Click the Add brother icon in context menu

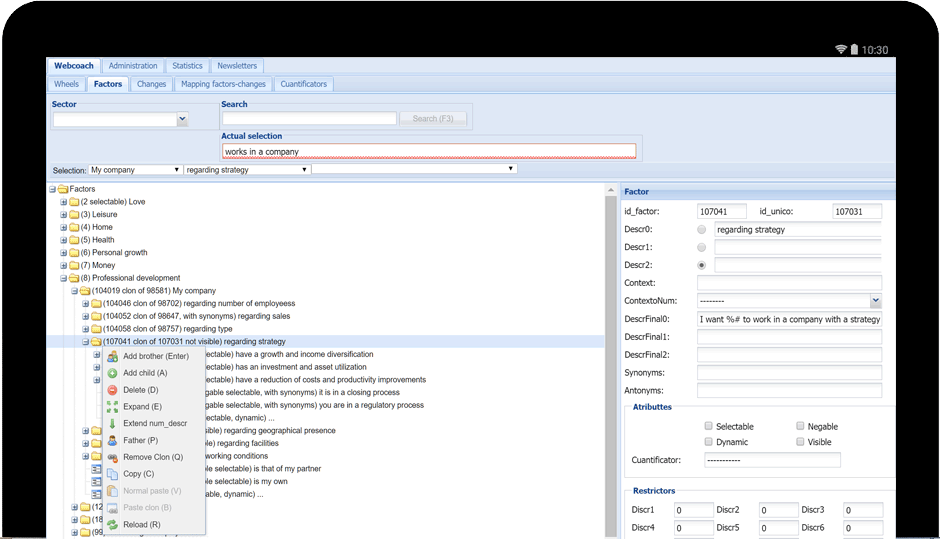(112, 357)
